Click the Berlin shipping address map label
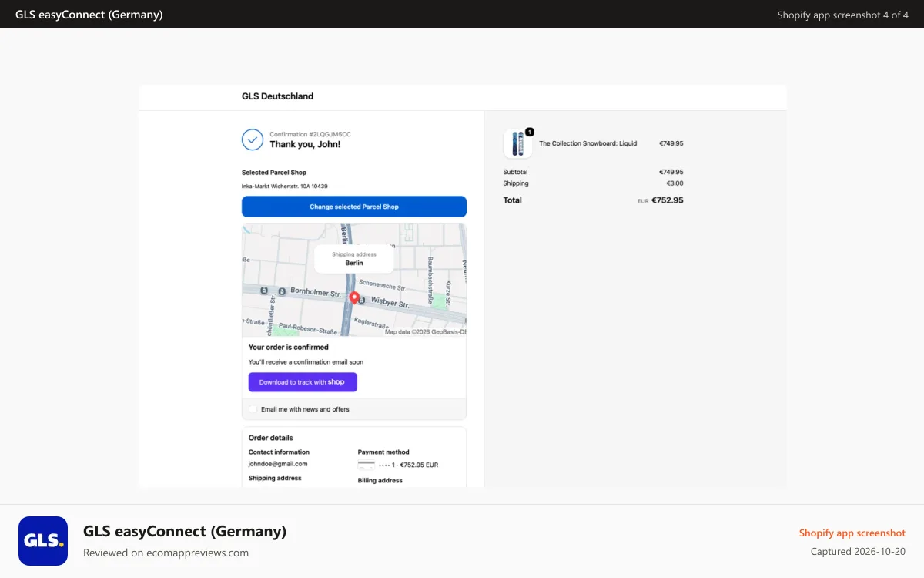Screen dimensions: 924x578 pos(354,259)
